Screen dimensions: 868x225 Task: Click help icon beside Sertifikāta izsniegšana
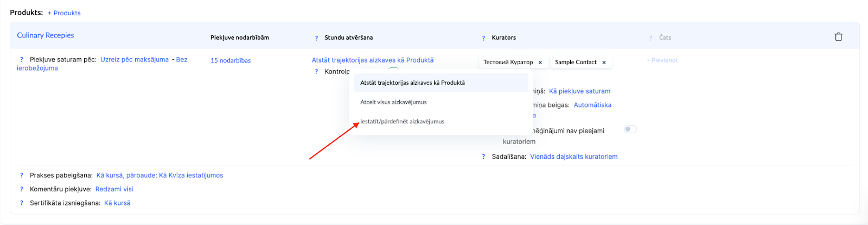point(22,203)
